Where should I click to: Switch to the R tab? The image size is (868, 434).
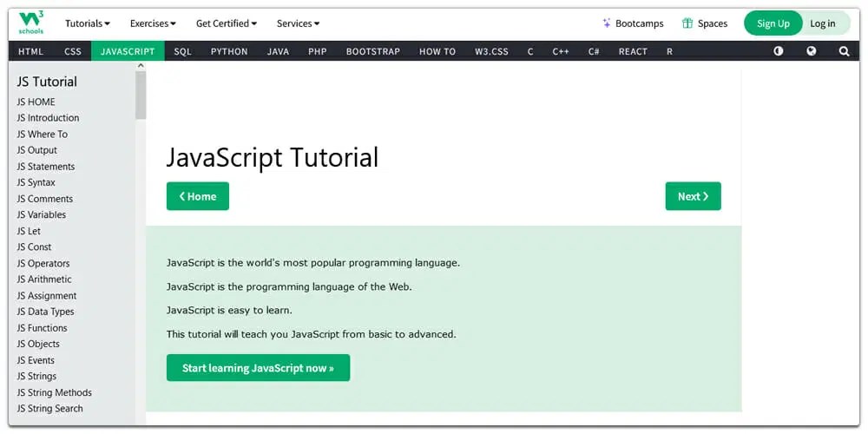(669, 51)
